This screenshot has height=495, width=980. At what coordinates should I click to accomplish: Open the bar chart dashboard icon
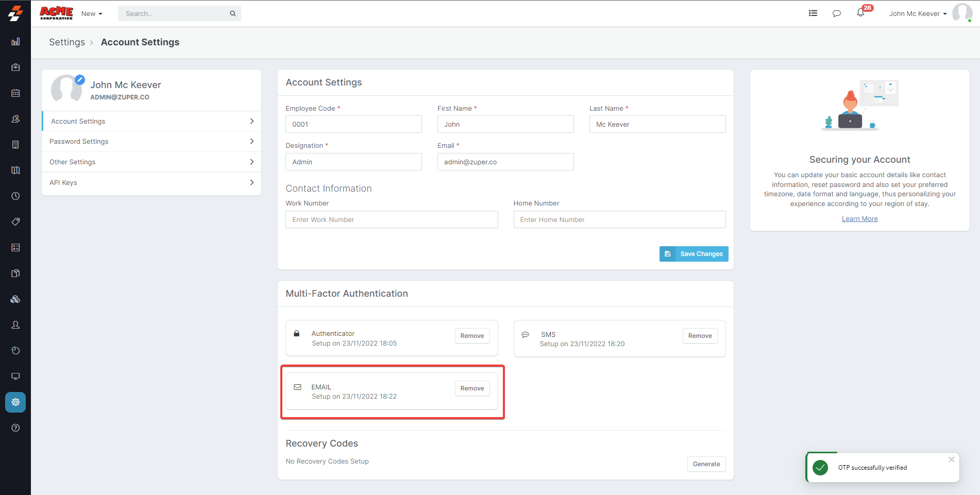click(x=15, y=42)
